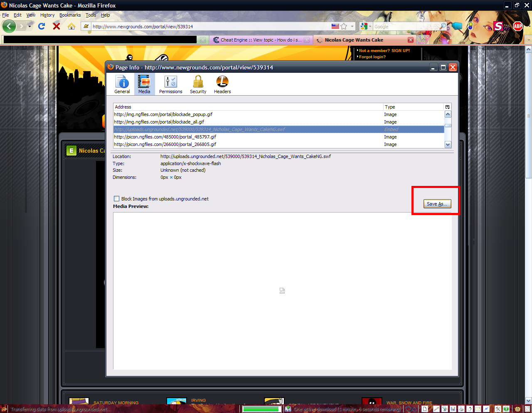
Task: Close the Nicolas Cage Wants Cake tab
Action: tap(411, 40)
